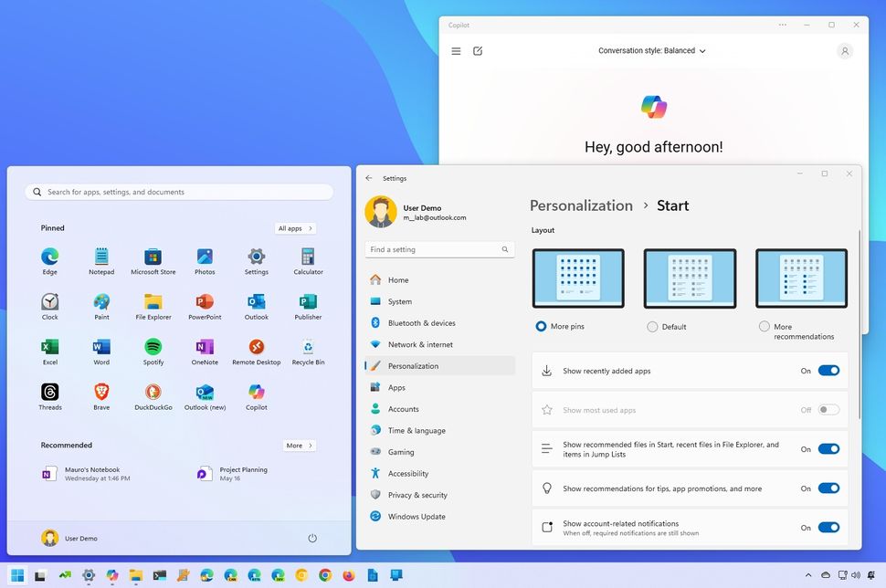Select Windows Update in the Settings sidebar
Image resolution: width=886 pixels, height=588 pixels.
pos(417,516)
